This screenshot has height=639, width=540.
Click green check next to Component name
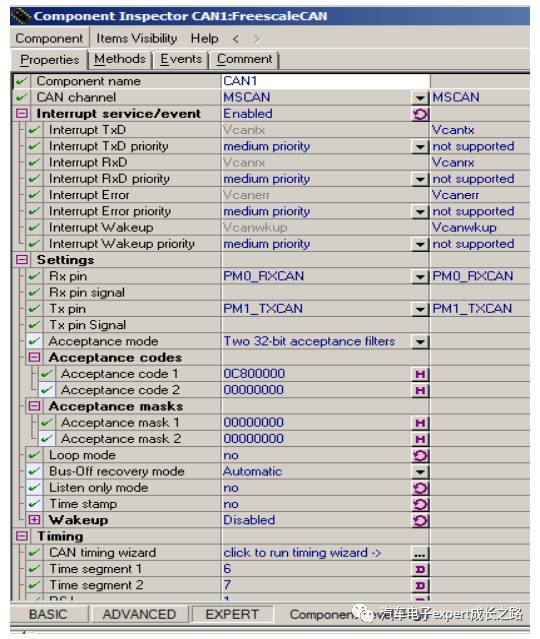coord(21,81)
